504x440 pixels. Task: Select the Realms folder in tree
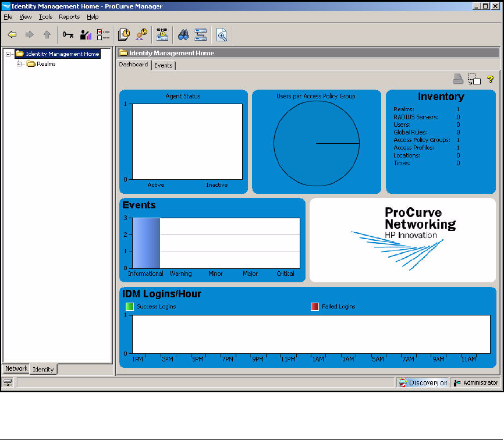(41, 64)
